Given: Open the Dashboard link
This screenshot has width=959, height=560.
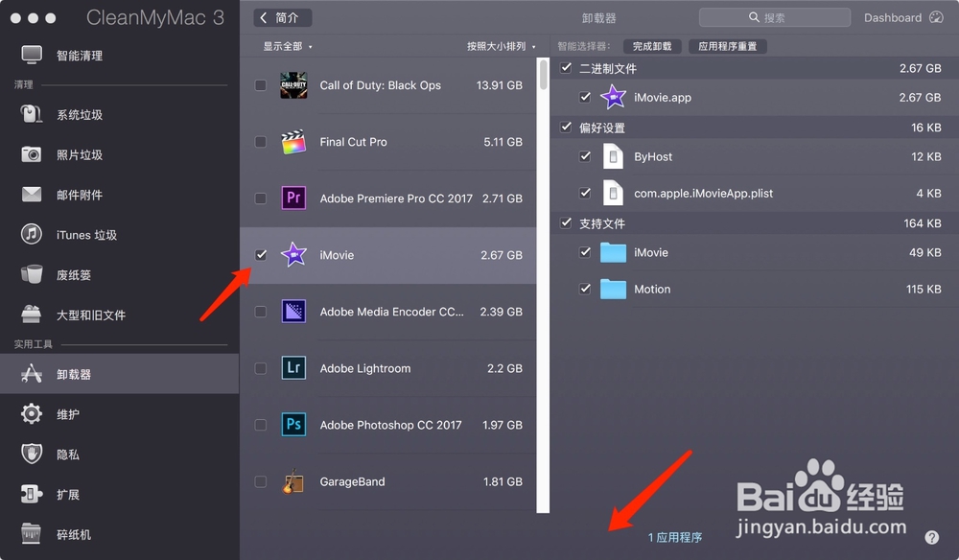Looking at the screenshot, I should pos(892,17).
